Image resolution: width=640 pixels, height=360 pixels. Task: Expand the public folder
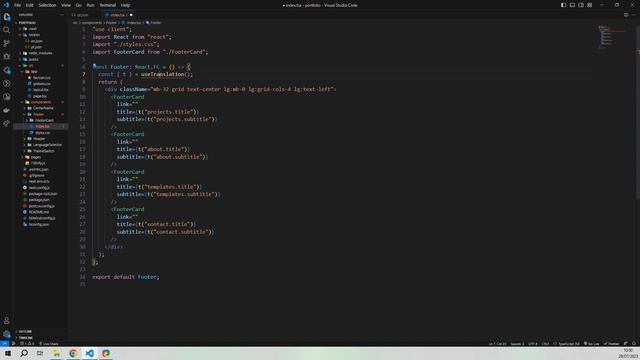33,59
